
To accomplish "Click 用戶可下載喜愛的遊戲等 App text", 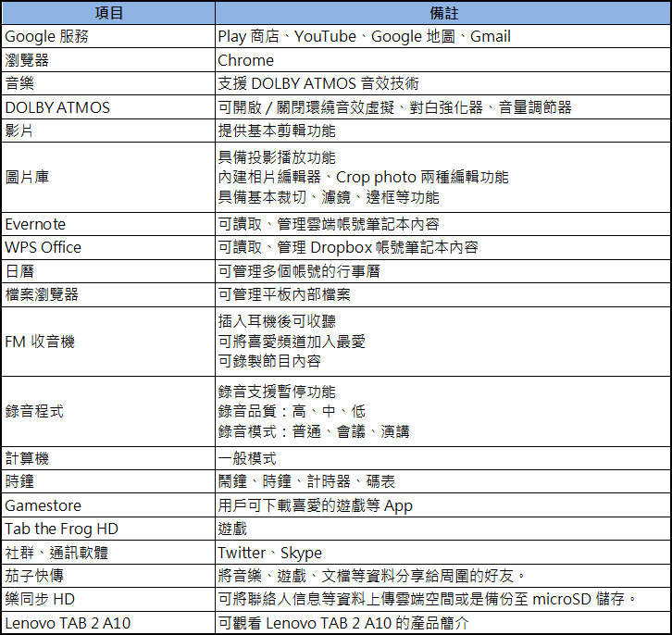I will tap(315, 505).
